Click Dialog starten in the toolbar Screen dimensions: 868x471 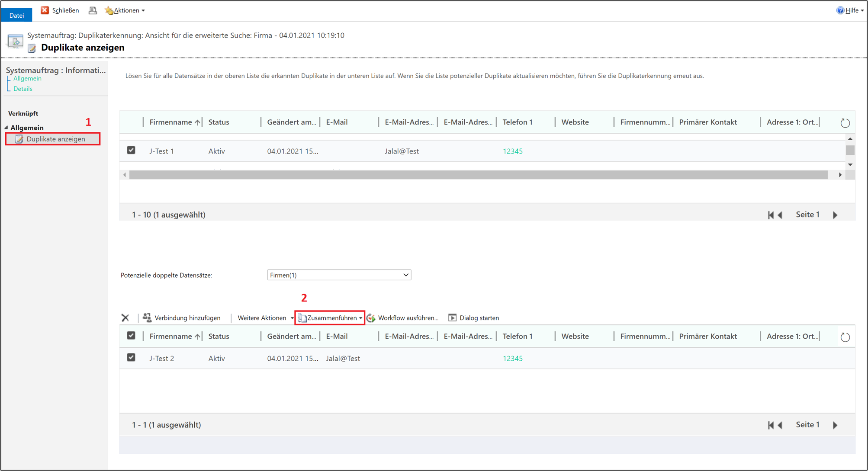tap(474, 318)
